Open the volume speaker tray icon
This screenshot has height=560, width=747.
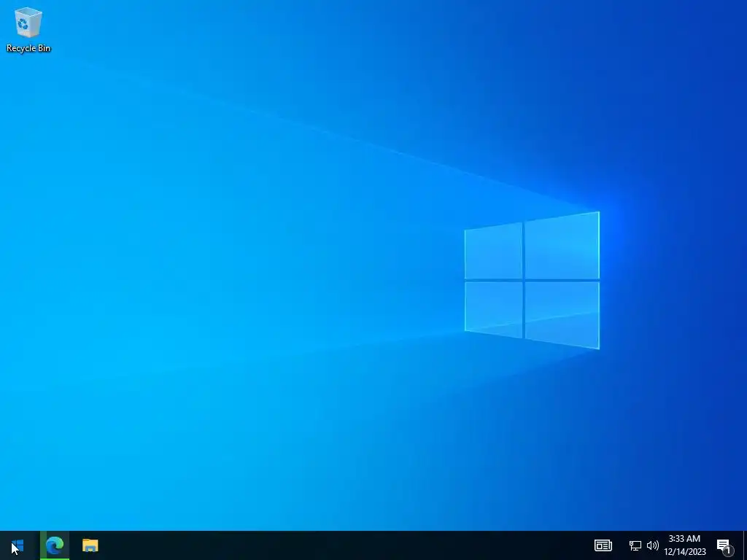(653, 545)
